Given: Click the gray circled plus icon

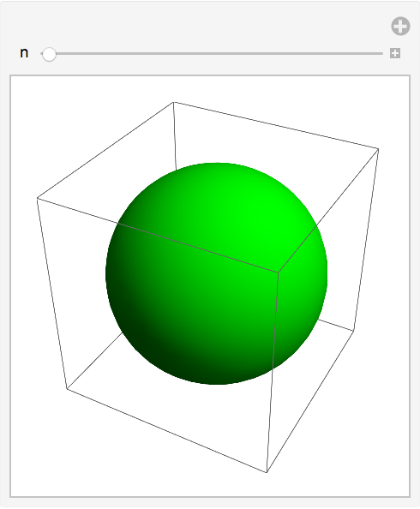Looking at the screenshot, I should 400,26.
